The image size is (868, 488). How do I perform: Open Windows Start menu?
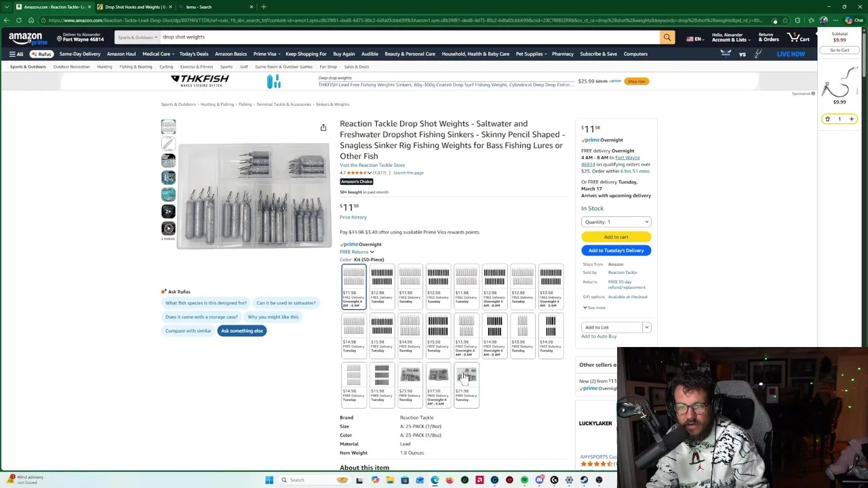[269, 480]
